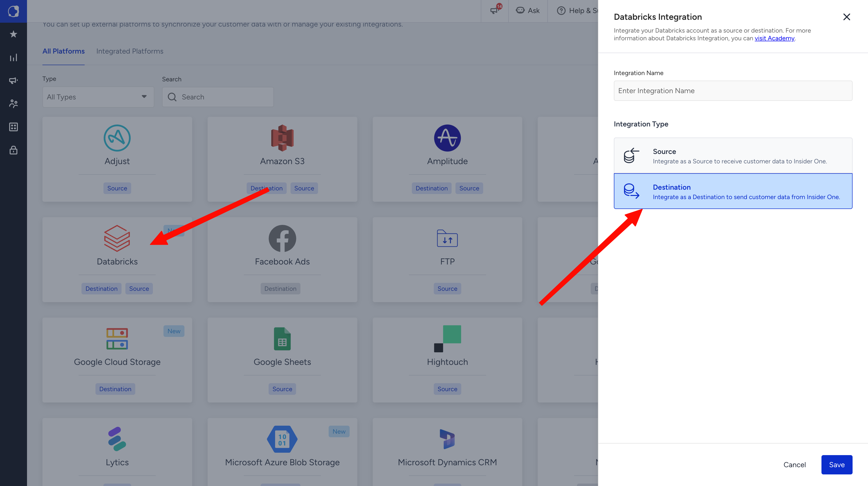Click the Source tag on Adjust card
Image resolution: width=868 pixels, height=486 pixels.
117,188
